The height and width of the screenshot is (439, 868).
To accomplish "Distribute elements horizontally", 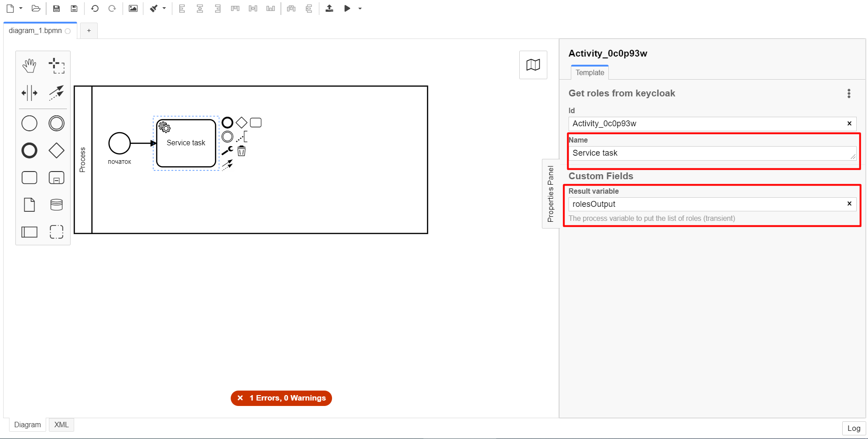I will point(291,9).
